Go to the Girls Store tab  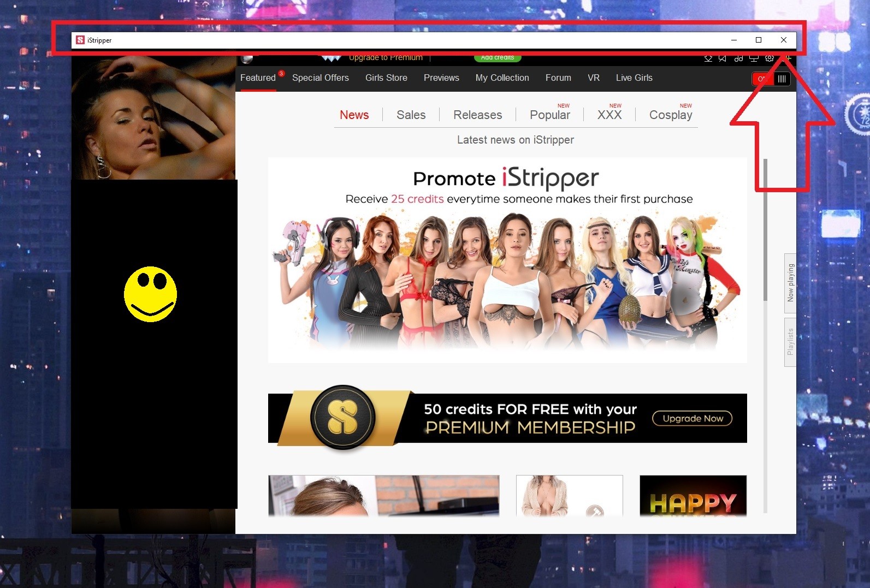[386, 78]
